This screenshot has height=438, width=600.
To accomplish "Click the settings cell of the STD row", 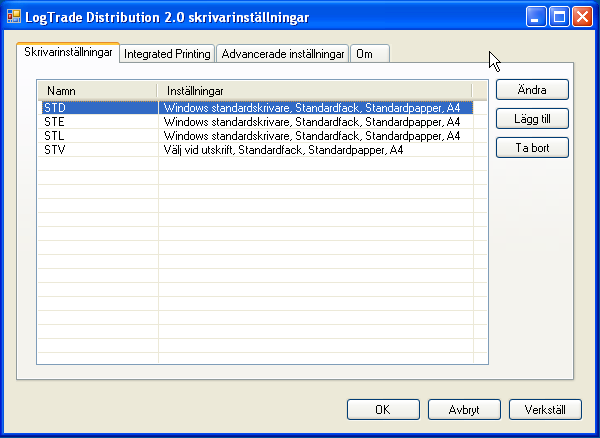I will coord(316,107).
